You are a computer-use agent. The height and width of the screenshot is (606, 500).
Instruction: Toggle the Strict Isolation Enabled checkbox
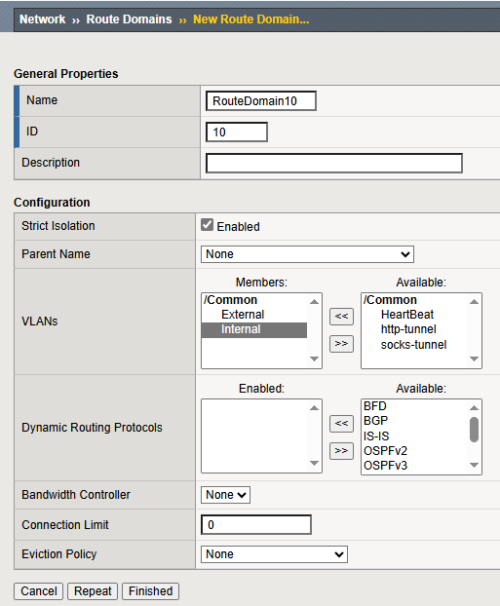point(207,225)
